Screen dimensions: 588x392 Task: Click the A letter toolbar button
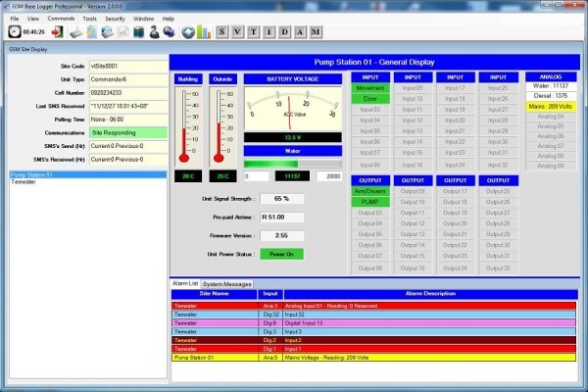[x=300, y=32]
